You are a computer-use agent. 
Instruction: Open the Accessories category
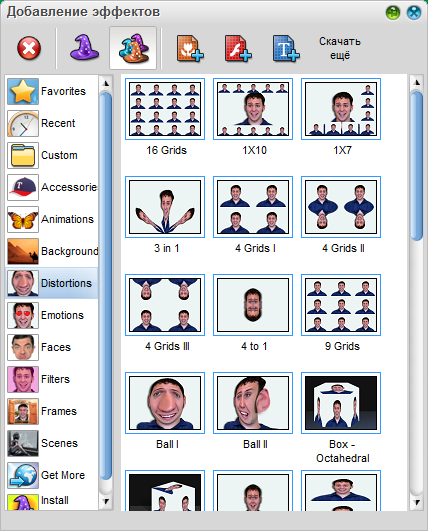52,187
